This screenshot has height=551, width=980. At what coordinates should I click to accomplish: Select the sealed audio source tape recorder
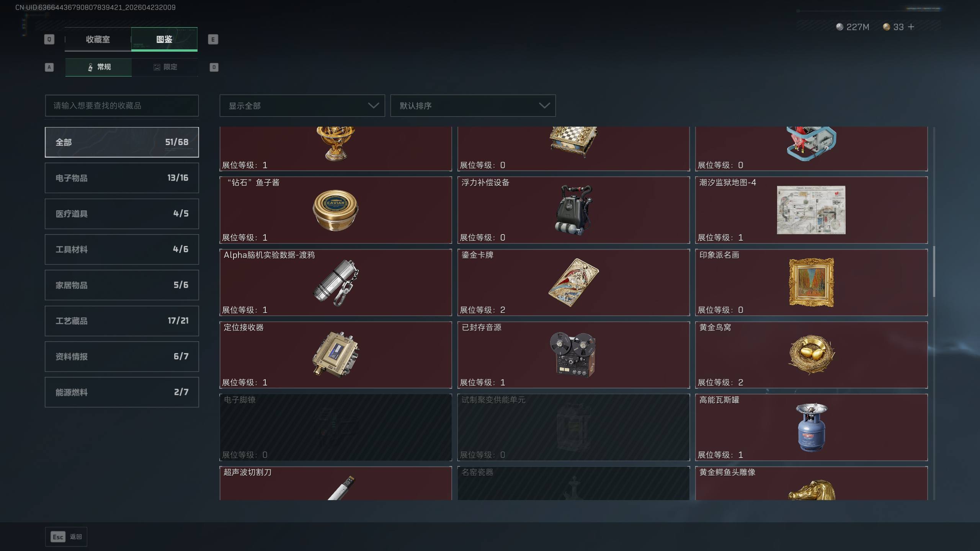pyautogui.click(x=573, y=355)
